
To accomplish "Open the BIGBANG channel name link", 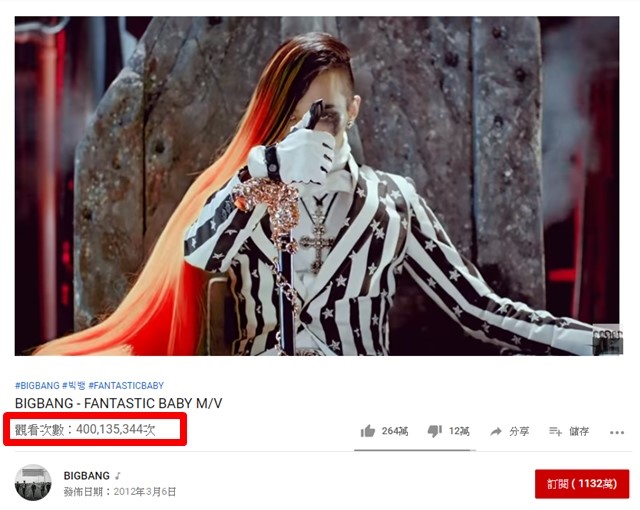I will tap(87, 476).
